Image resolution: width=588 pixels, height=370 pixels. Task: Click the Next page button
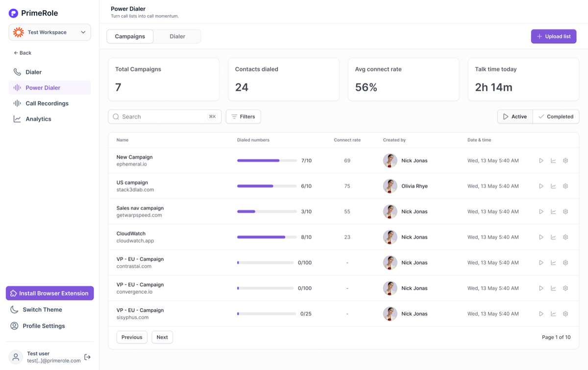pyautogui.click(x=162, y=337)
